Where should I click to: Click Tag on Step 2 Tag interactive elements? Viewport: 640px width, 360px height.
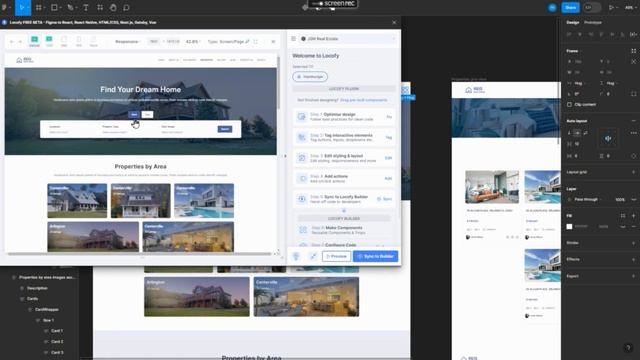click(389, 138)
